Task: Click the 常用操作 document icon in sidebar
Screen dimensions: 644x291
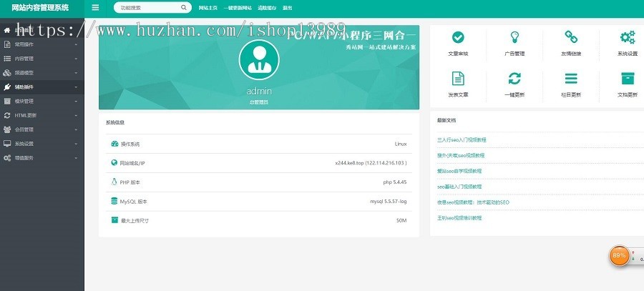Action: tap(7, 44)
